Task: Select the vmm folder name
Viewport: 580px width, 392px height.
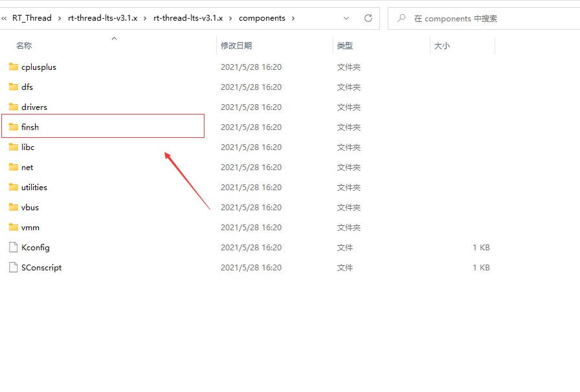Action: pyautogui.click(x=30, y=228)
